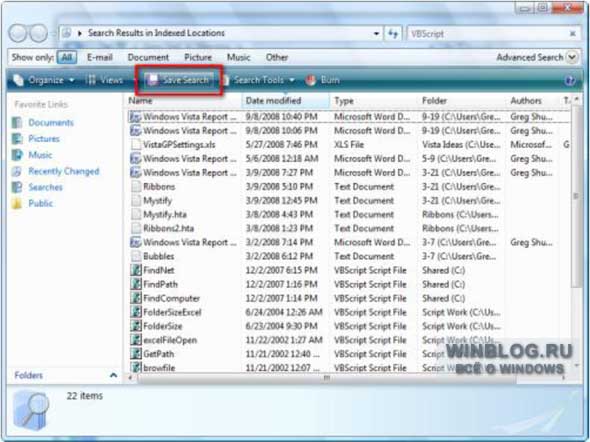Click the Recently Changed icon
This screenshot has height=442, width=590.
(x=17, y=171)
